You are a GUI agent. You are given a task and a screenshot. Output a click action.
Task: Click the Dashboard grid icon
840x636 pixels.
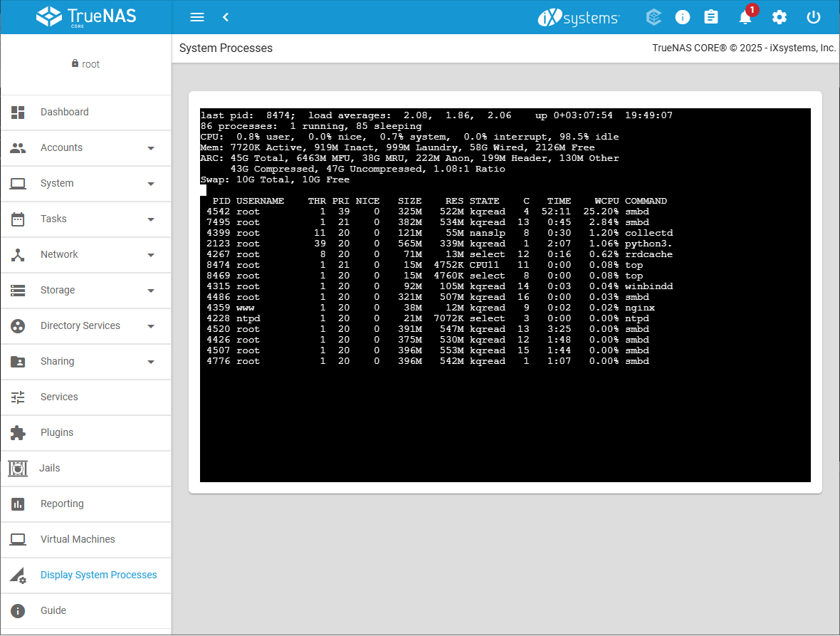tap(18, 112)
